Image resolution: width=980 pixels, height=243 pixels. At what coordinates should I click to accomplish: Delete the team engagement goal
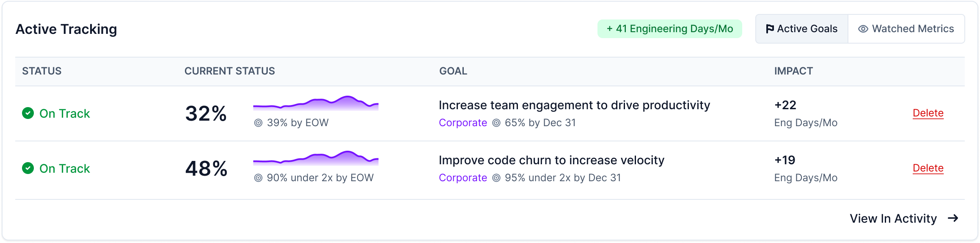pyautogui.click(x=928, y=113)
